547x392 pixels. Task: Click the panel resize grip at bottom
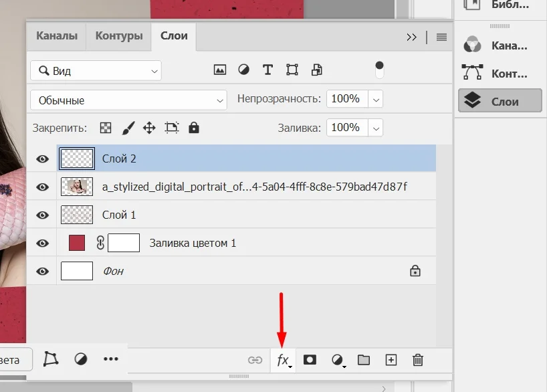239,377
